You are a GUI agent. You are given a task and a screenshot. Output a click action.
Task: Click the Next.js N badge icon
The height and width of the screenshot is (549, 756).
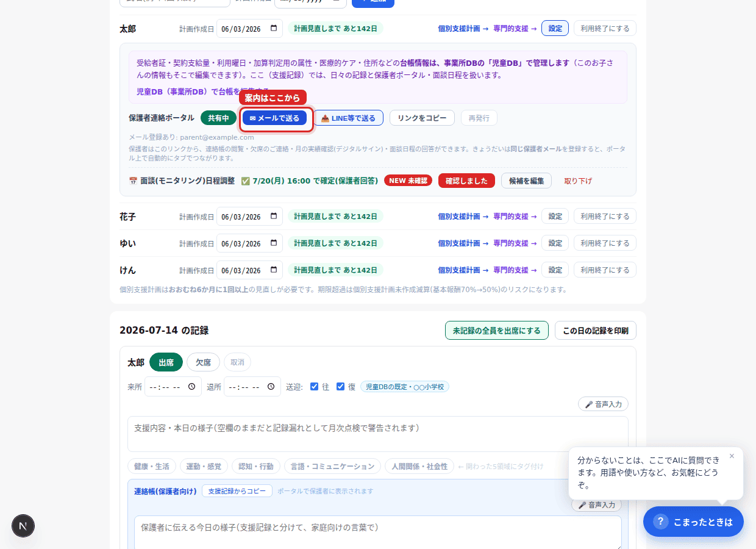23,526
